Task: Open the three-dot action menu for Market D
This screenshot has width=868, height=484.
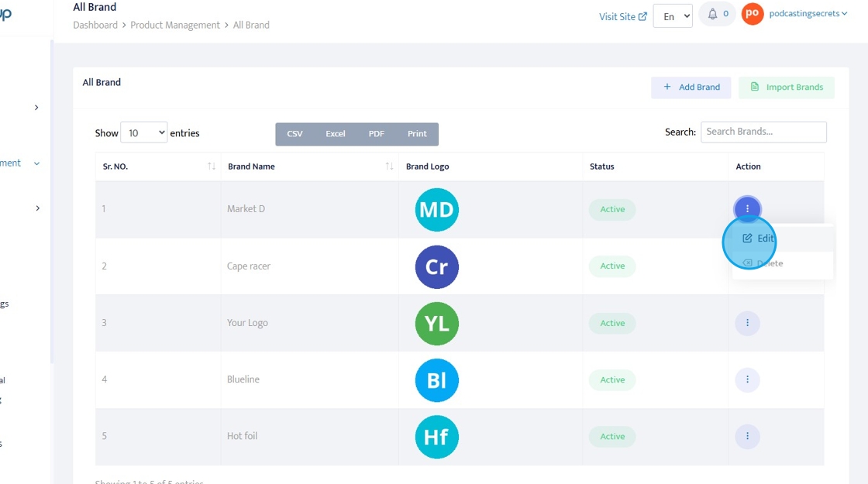Action: 747,209
